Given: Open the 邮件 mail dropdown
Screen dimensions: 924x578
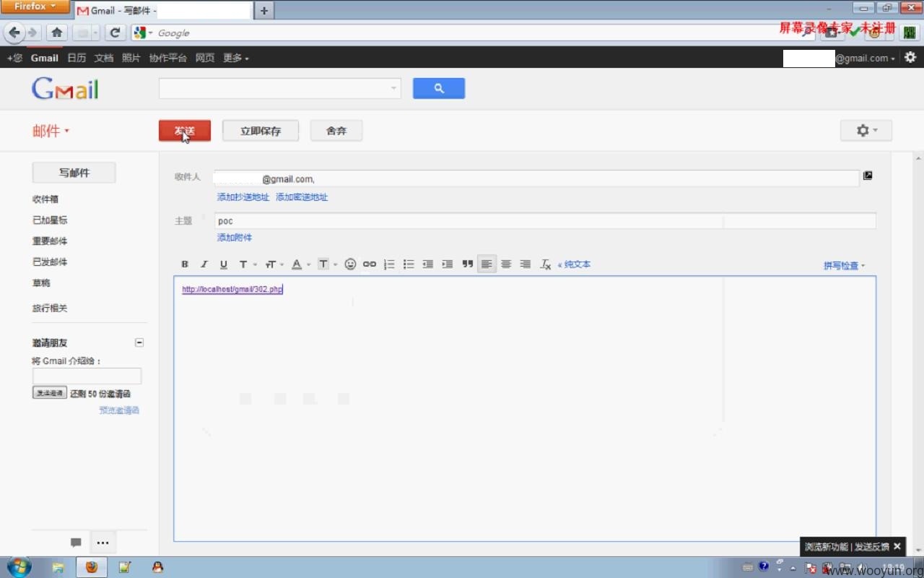Looking at the screenshot, I should [x=51, y=131].
